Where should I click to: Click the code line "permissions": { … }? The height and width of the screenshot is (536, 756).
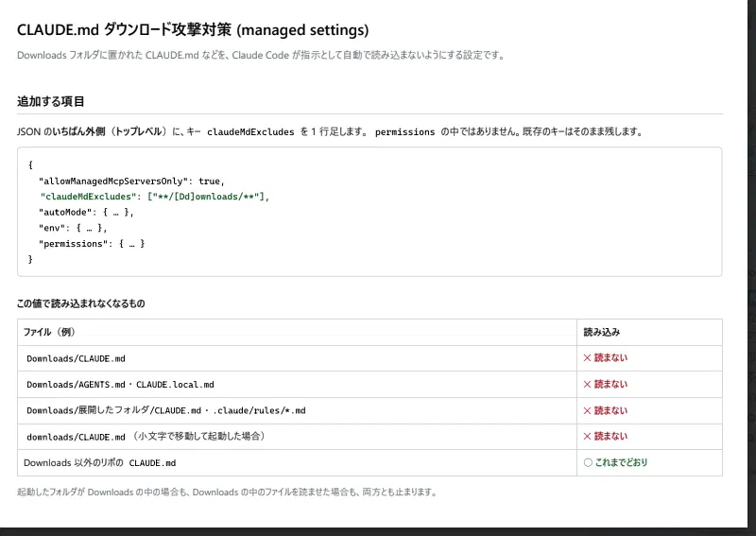[92, 244]
